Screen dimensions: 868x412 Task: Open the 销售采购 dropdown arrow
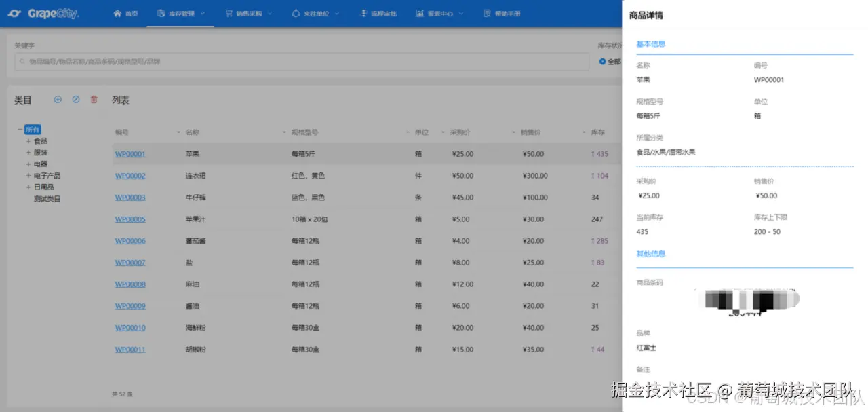pyautogui.click(x=270, y=14)
